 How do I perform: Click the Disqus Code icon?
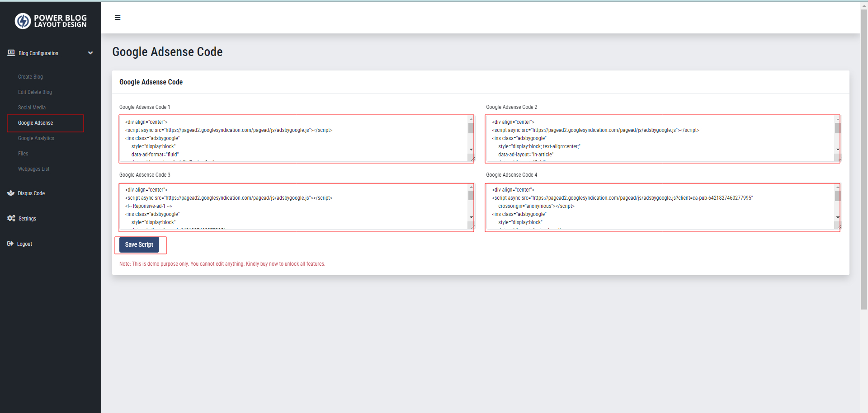[x=11, y=193]
